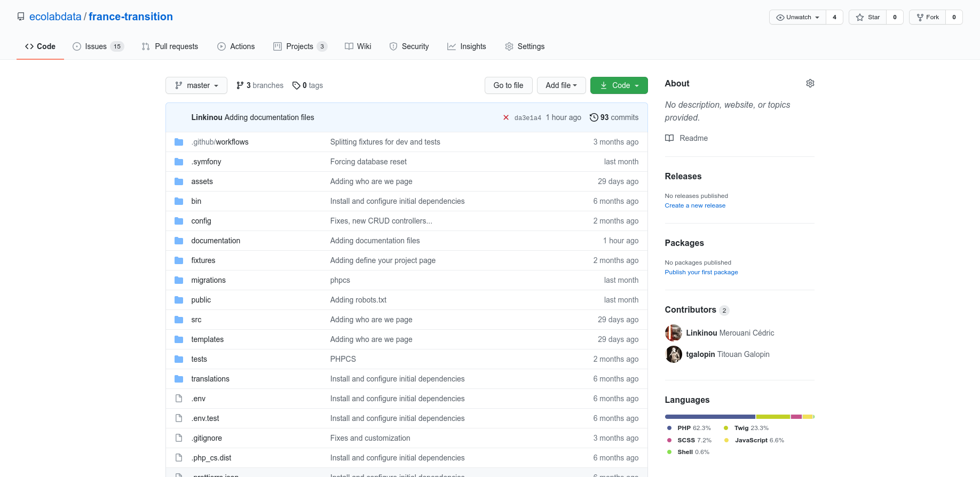The height and width of the screenshot is (477, 980).
Task: Open the Security tab
Action: pos(409,46)
